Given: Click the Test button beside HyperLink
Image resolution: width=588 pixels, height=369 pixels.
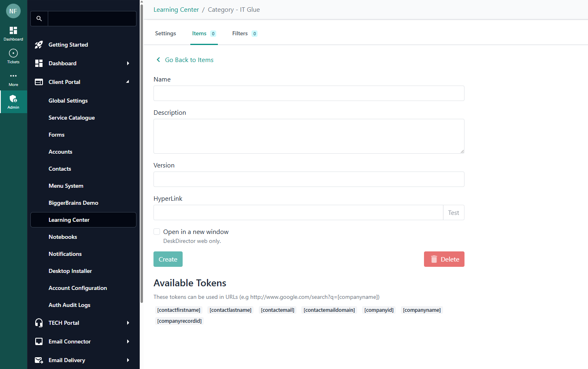Looking at the screenshot, I should [454, 212].
